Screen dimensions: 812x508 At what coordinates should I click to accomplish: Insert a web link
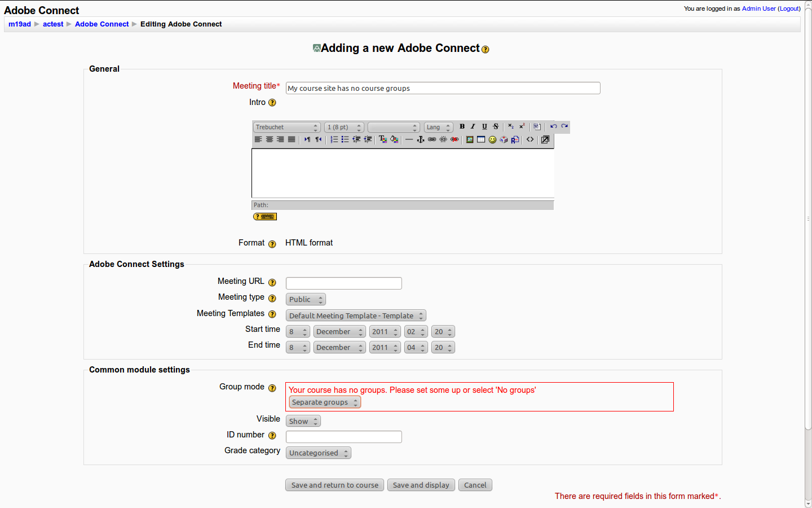pos(432,139)
